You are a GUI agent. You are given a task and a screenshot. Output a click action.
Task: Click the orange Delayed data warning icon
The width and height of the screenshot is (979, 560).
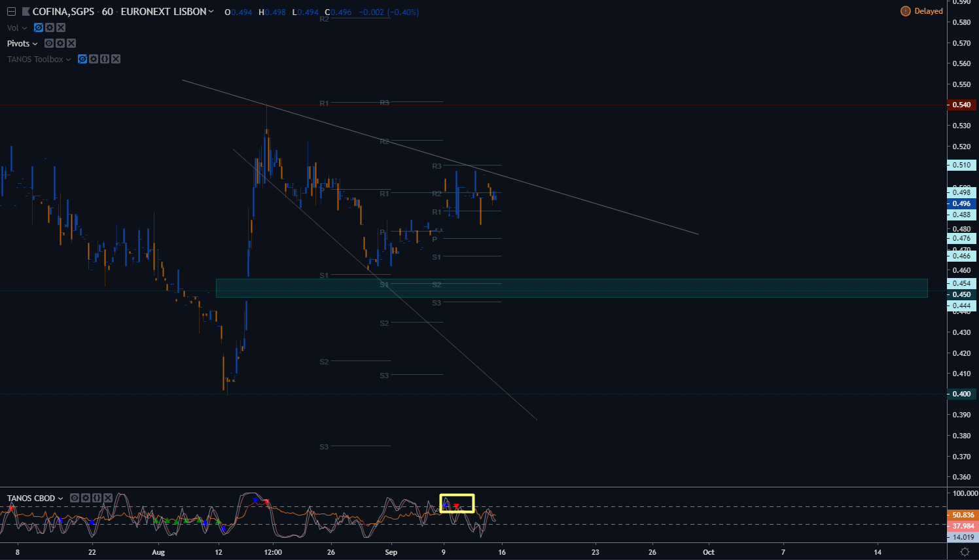906,11
